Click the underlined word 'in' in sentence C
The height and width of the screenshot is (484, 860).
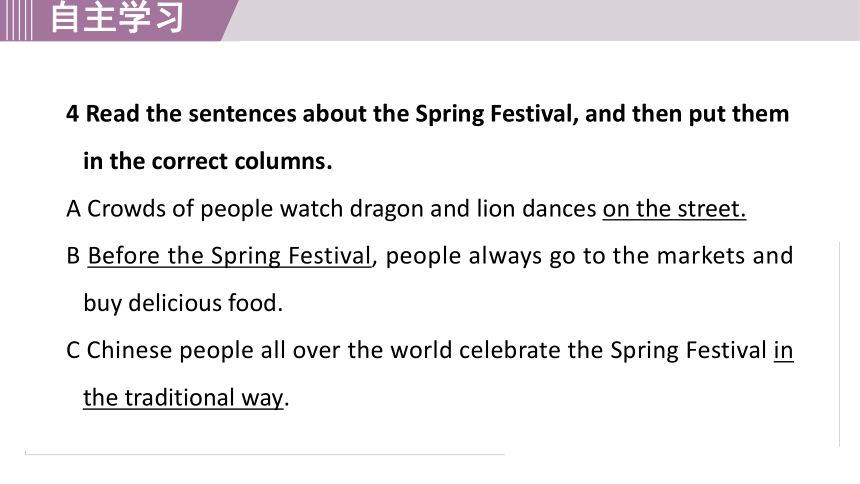784,350
